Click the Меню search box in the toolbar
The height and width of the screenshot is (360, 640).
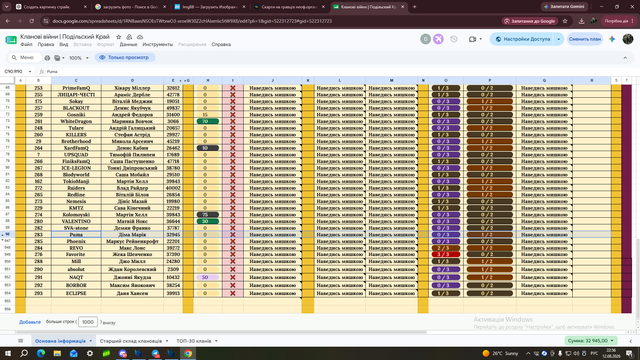tap(25, 58)
